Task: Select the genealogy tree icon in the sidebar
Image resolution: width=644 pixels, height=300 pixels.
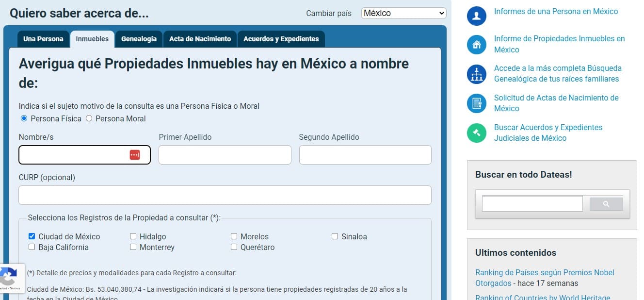Action: click(476, 74)
